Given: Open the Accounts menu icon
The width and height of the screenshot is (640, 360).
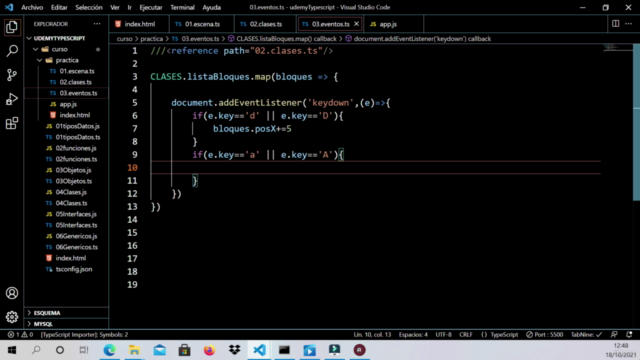Looking at the screenshot, I should tap(12, 293).
